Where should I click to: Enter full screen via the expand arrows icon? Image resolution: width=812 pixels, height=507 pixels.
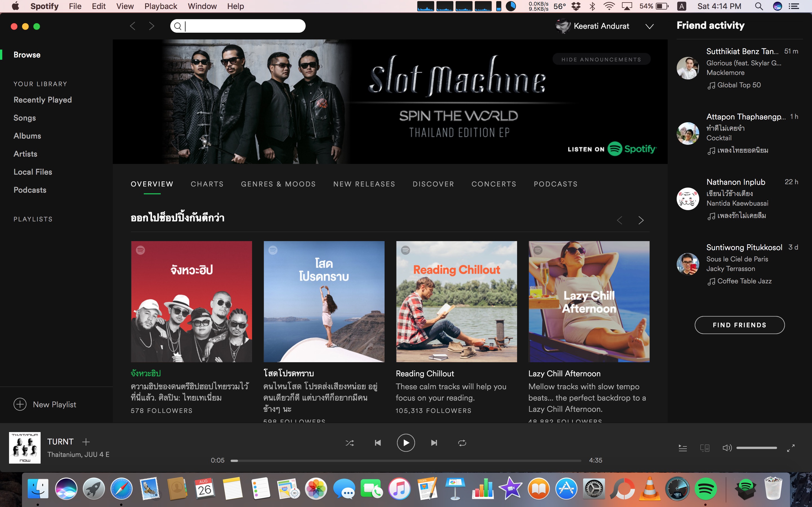(x=791, y=448)
